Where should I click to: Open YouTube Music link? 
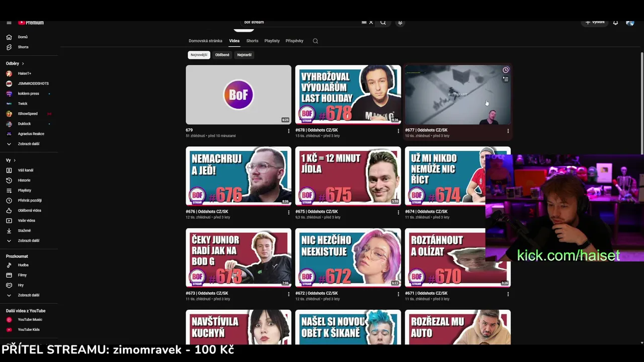[x=29, y=320]
